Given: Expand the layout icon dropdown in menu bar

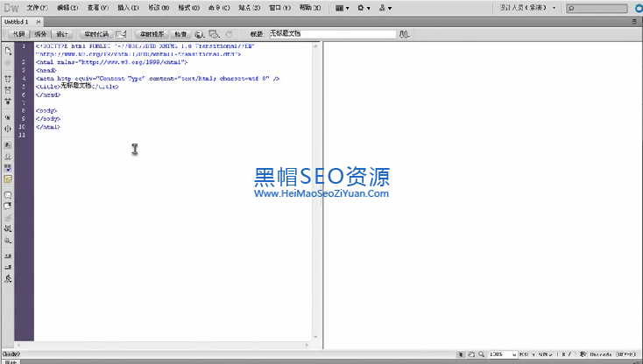Looking at the screenshot, I should tap(343, 7).
